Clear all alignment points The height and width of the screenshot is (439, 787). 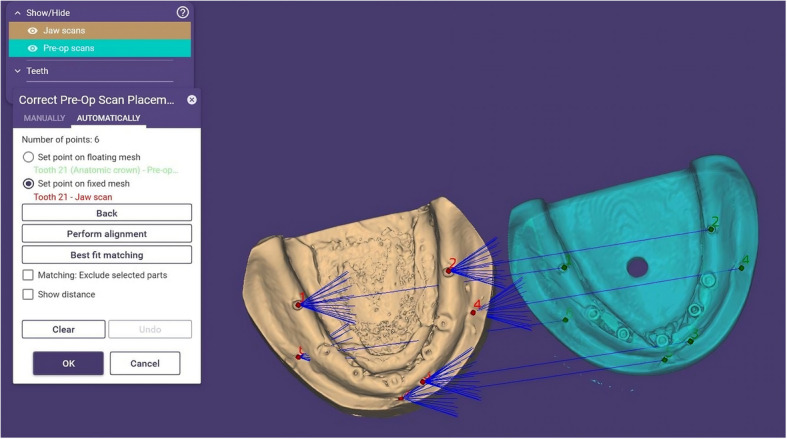click(64, 329)
